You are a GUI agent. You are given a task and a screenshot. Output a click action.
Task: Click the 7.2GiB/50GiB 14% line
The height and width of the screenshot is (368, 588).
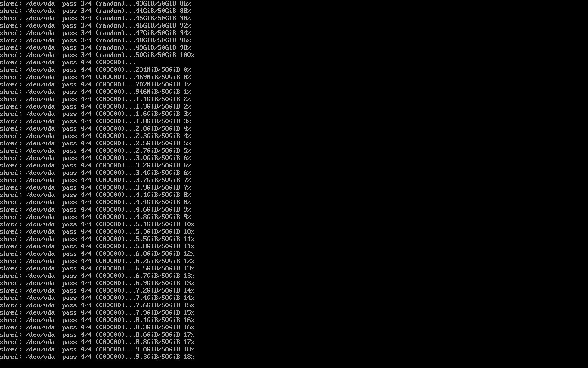[x=97, y=290]
